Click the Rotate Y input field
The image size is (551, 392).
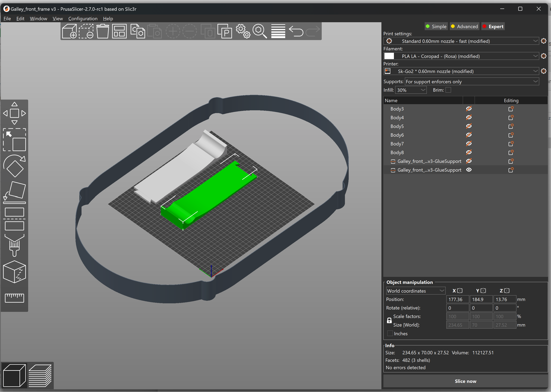(x=481, y=308)
